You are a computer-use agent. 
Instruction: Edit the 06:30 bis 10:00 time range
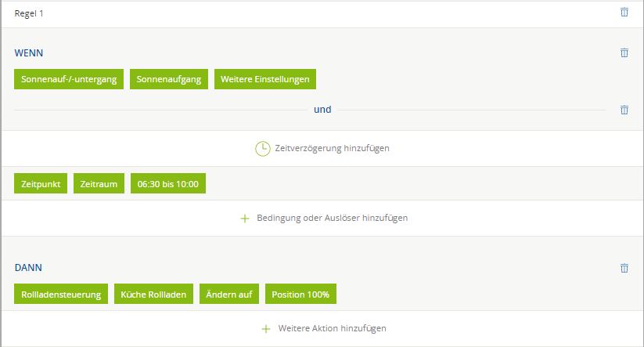point(167,184)
